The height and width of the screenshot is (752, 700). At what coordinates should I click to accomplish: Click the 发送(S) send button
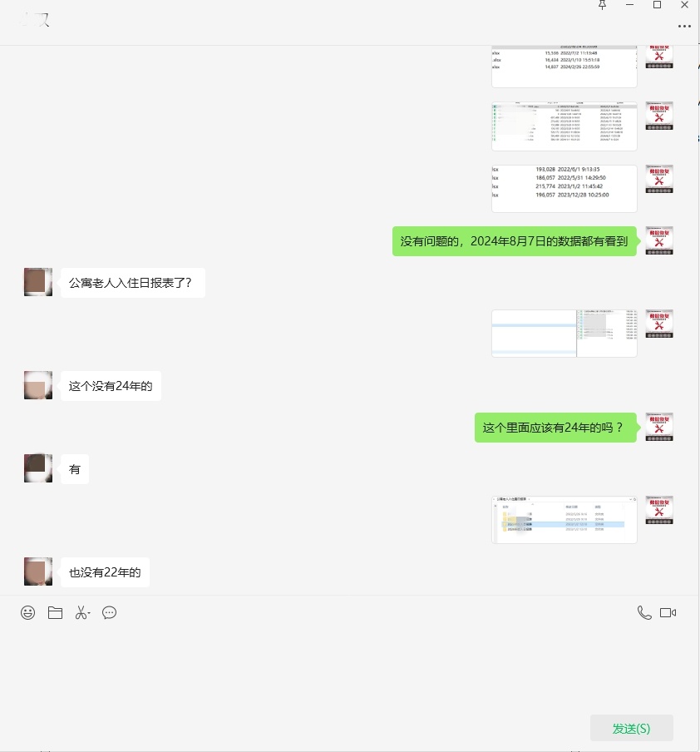click(632, 728)
